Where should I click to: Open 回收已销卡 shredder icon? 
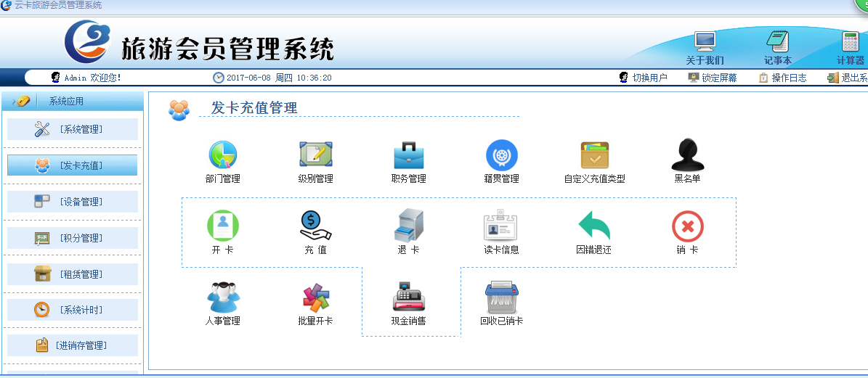click(501, 297)
